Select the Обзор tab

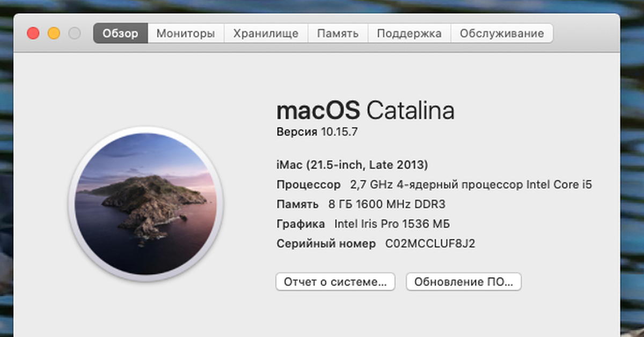[x=120, y=33]
